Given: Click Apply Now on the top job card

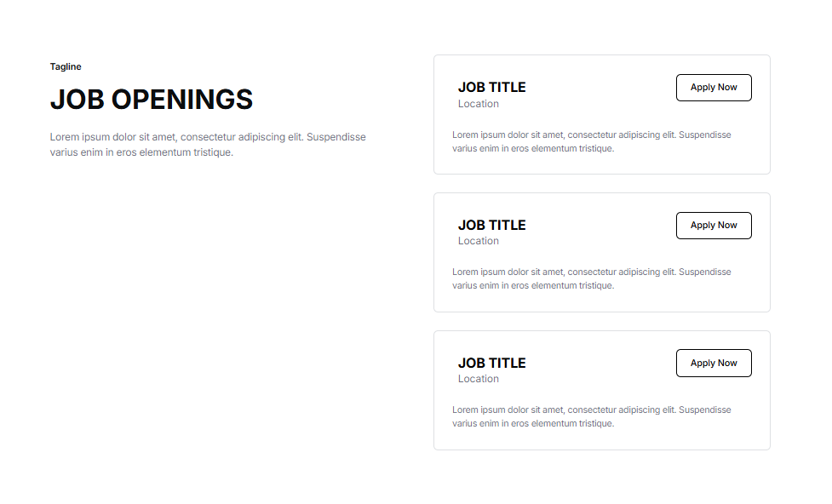Looking at the screenshot, I should tap(714, 88).
